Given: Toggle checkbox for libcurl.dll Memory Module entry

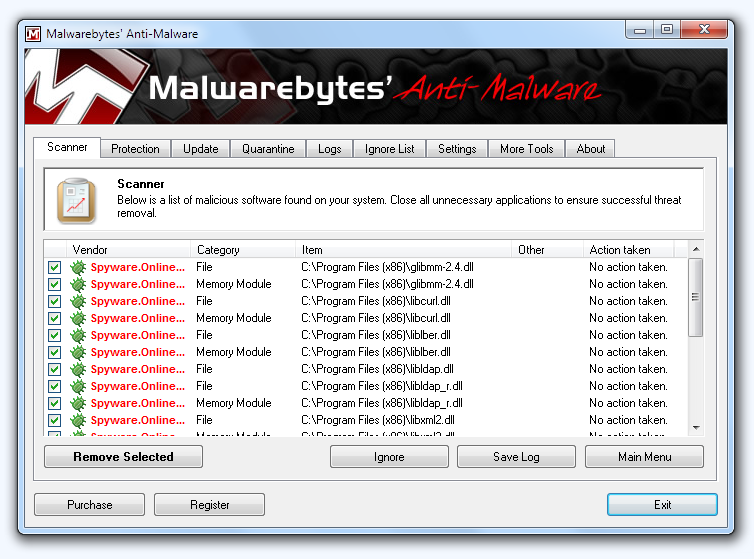Looking at the screenshot, I should (x=54, y=318).
